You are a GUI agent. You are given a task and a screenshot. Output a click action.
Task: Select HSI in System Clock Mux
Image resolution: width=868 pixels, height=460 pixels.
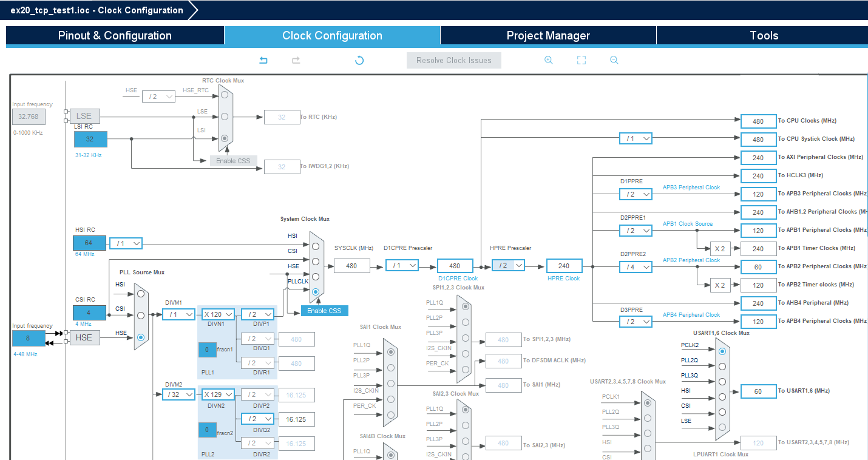pos(316,246)
